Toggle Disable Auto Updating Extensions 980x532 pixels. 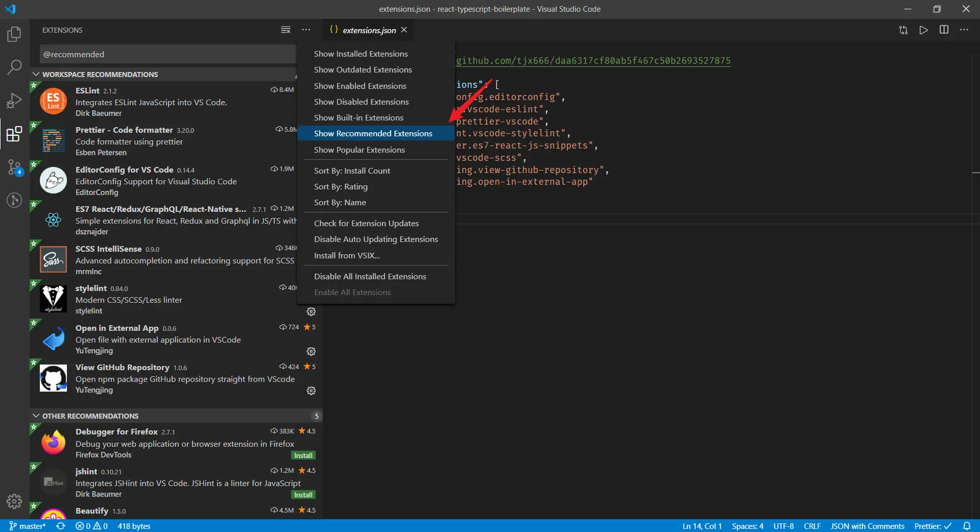[376, 239]
